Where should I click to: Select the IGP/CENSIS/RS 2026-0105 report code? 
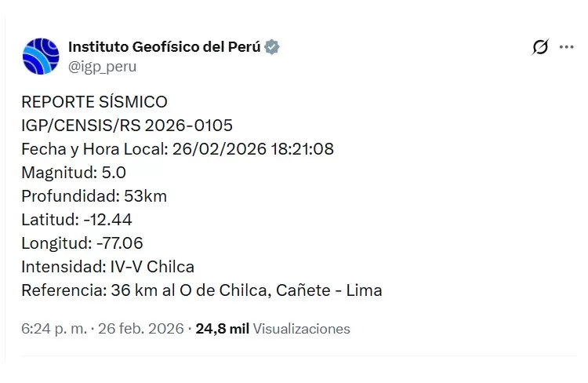pyautogui.click(x=127, y=126)
